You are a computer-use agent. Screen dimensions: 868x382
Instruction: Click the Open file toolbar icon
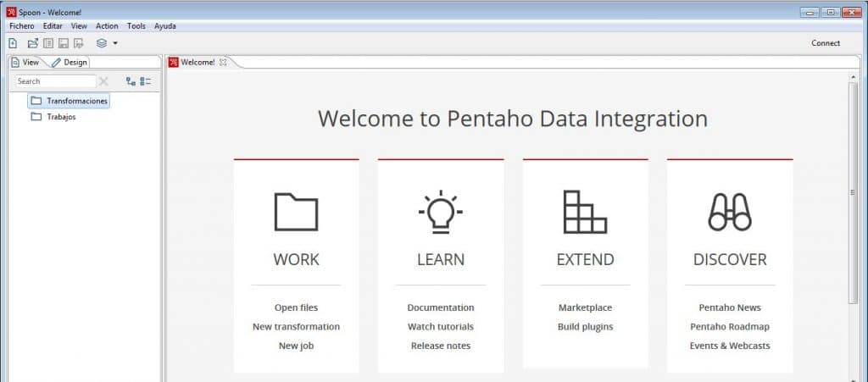point(33,43)
